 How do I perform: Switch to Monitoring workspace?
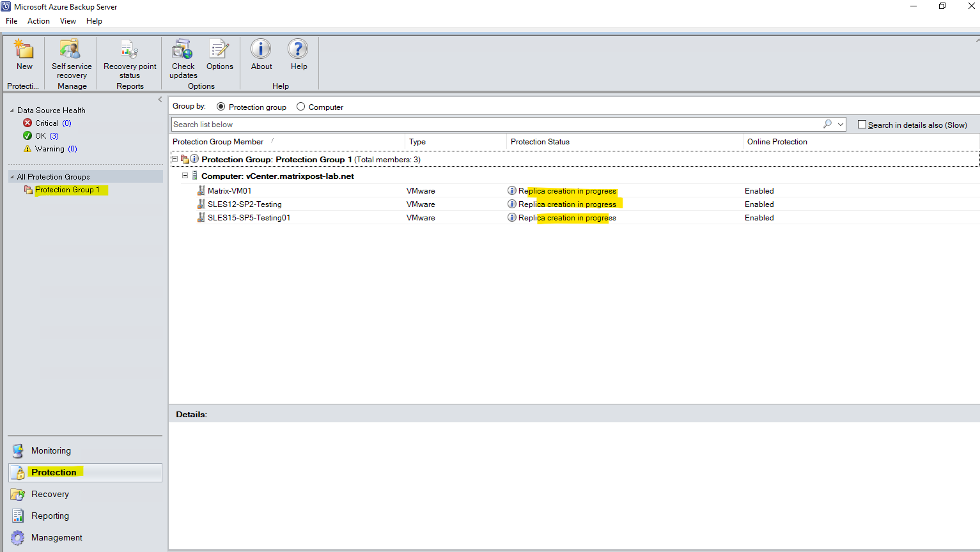51,450
